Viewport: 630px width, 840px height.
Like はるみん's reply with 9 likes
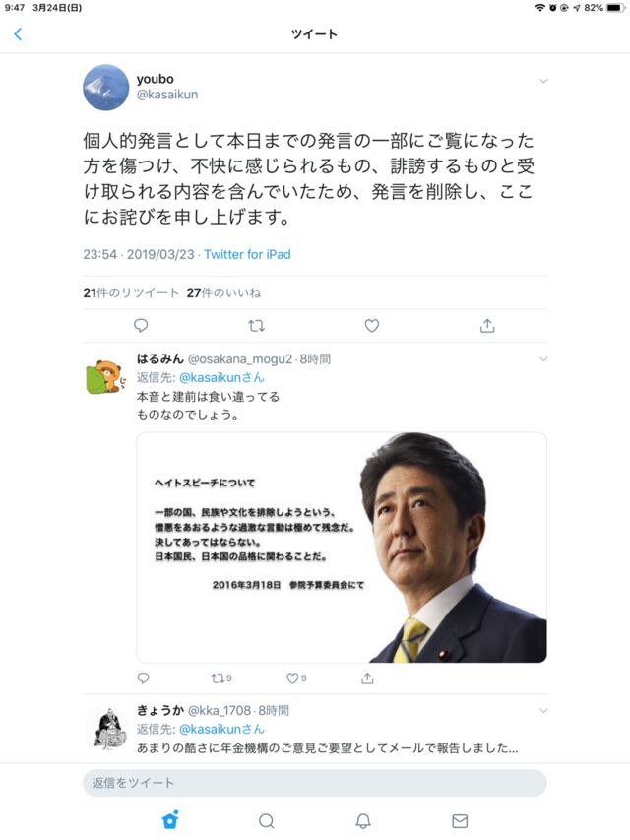(296, 678)
